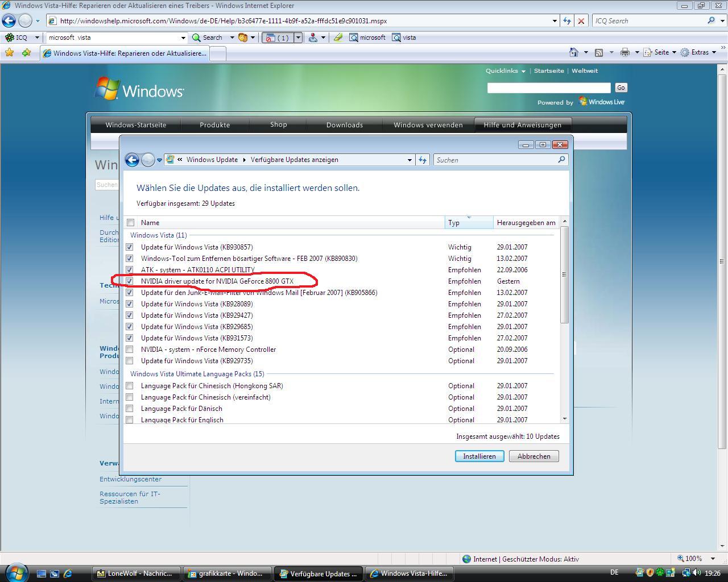The width and height of the screenshot is (728, 582).
Task: Click the Home page icon
Action: pos(574,52)
